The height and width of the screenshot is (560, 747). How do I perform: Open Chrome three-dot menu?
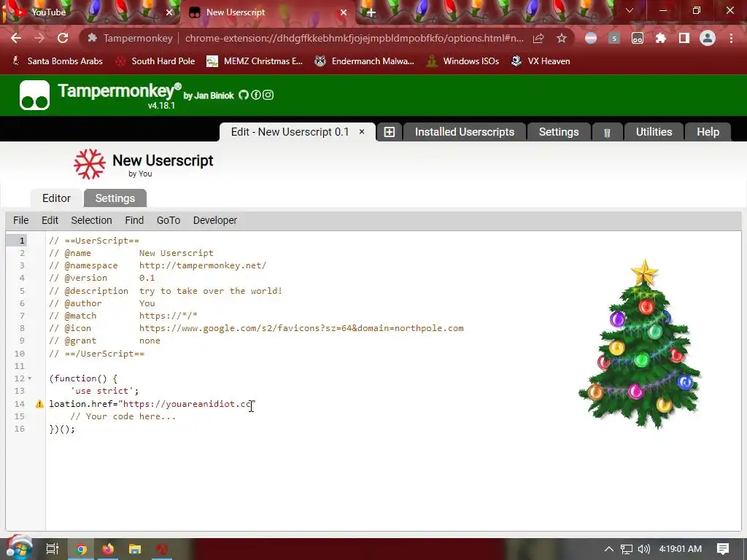[731, 38]
